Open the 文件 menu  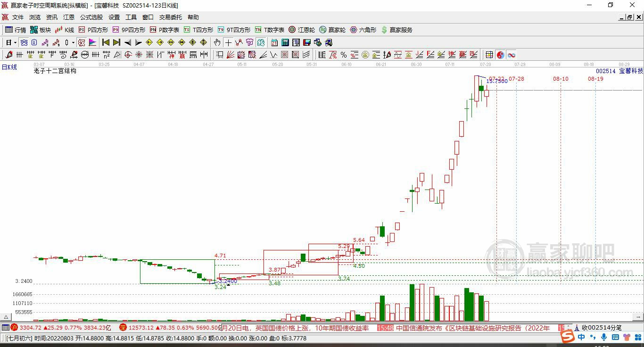coord(18,17)
